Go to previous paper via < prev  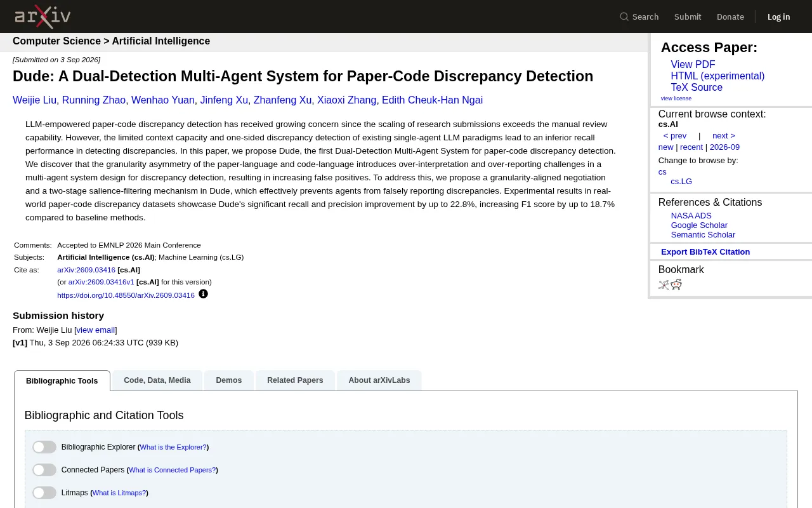675,136
